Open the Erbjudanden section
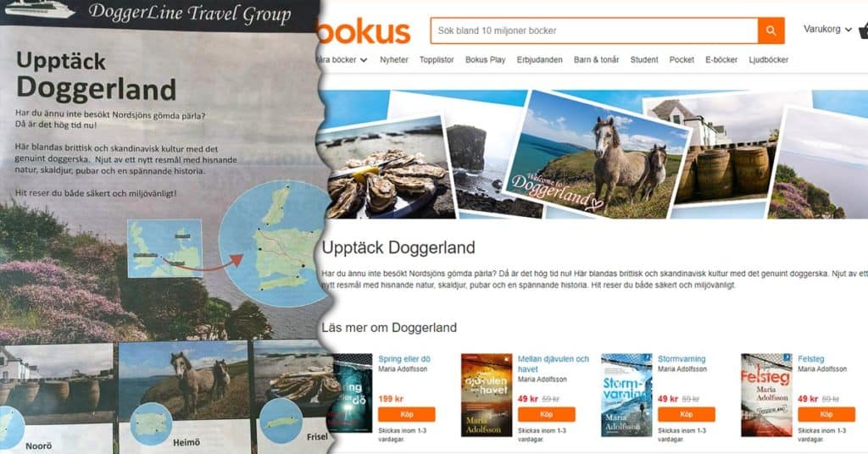 [x=539, y=60]
